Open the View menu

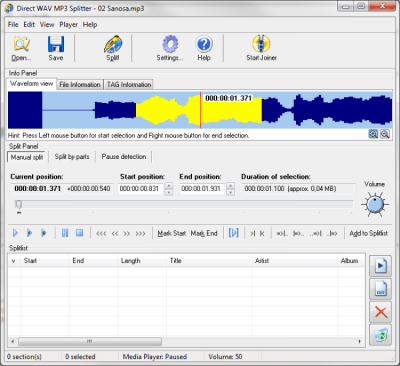(x=47, y=25)
